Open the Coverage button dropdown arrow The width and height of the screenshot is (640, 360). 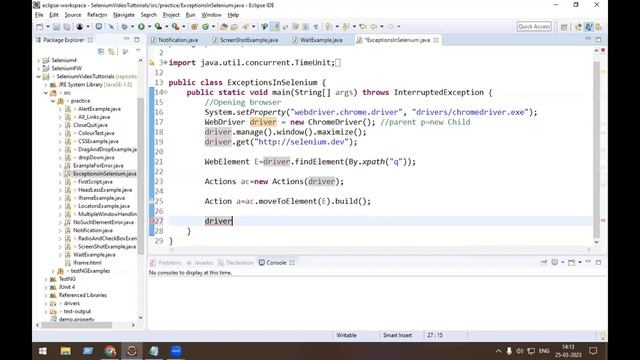tap(166, 27)
